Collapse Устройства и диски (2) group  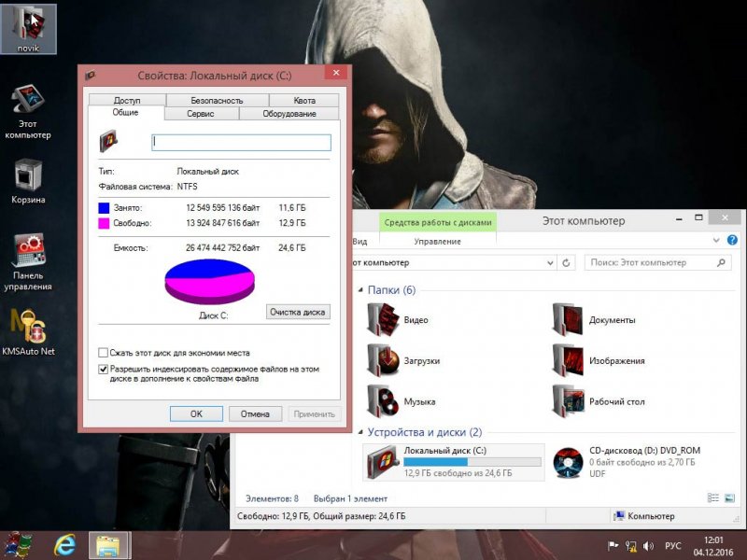coord(360,432)
